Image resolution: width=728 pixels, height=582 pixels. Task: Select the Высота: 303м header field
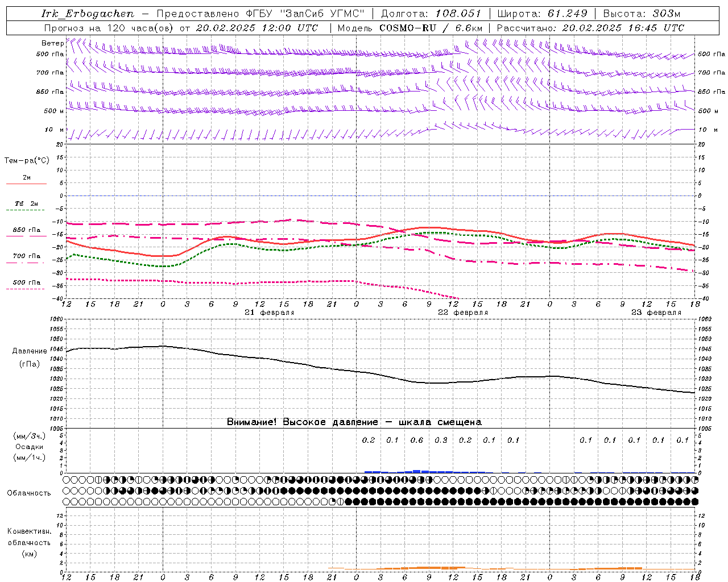[x=642, y=14]
